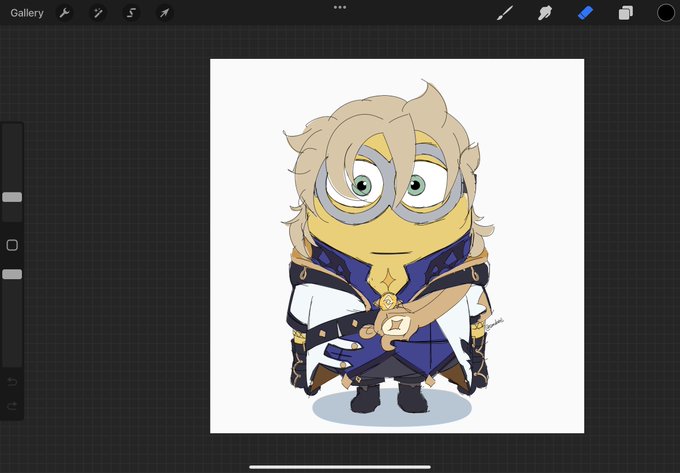Open the Actions wrench menu

[65, 13]
